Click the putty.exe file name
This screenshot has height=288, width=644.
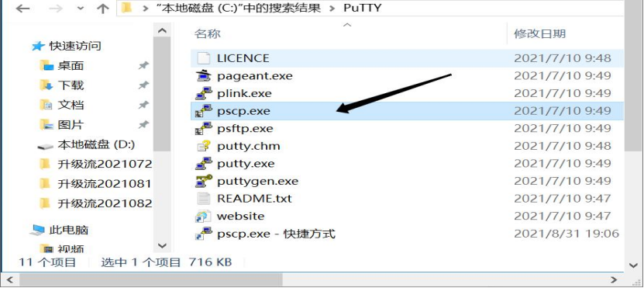point(246,164)
